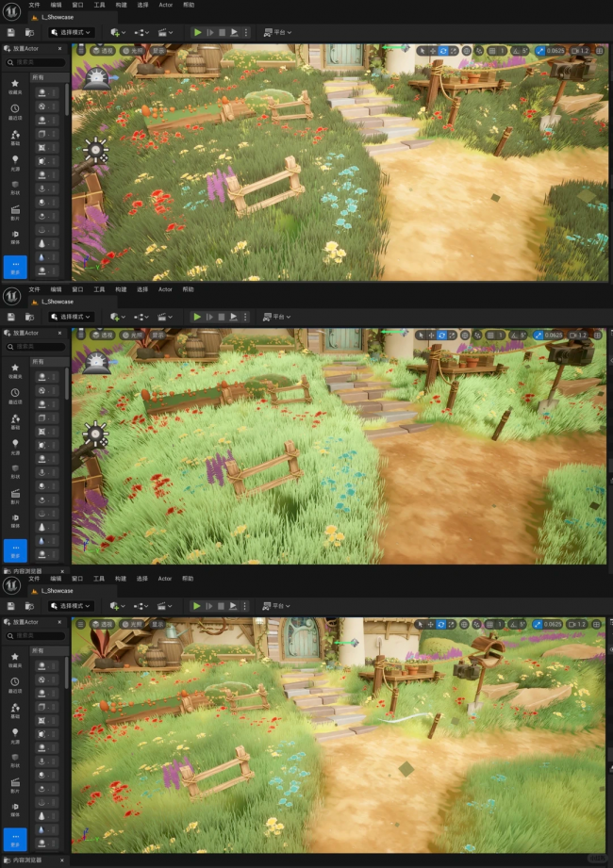
Task: Click the 搜索类 search field in top editor
Action: (x=36, y=62)
